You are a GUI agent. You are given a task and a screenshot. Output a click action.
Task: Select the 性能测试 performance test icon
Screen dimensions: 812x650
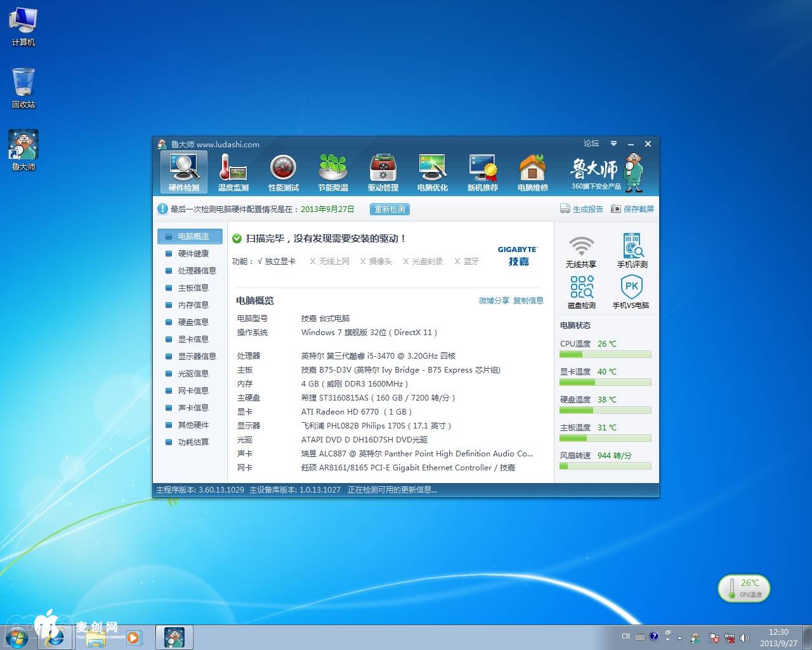tap(283, 170)
